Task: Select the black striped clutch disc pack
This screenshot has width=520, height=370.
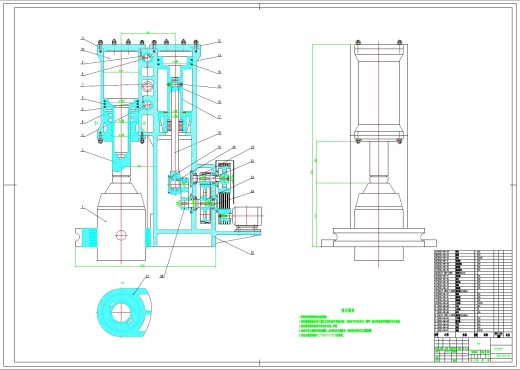Action: (225, 201)
